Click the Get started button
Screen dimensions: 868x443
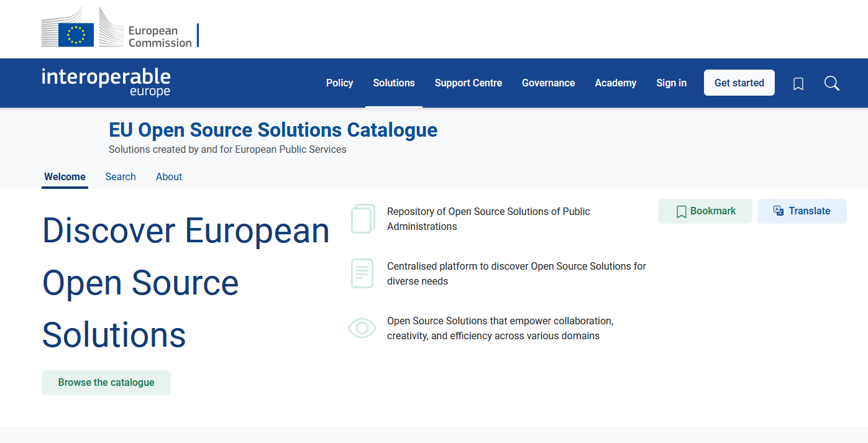tap(739, 83)
